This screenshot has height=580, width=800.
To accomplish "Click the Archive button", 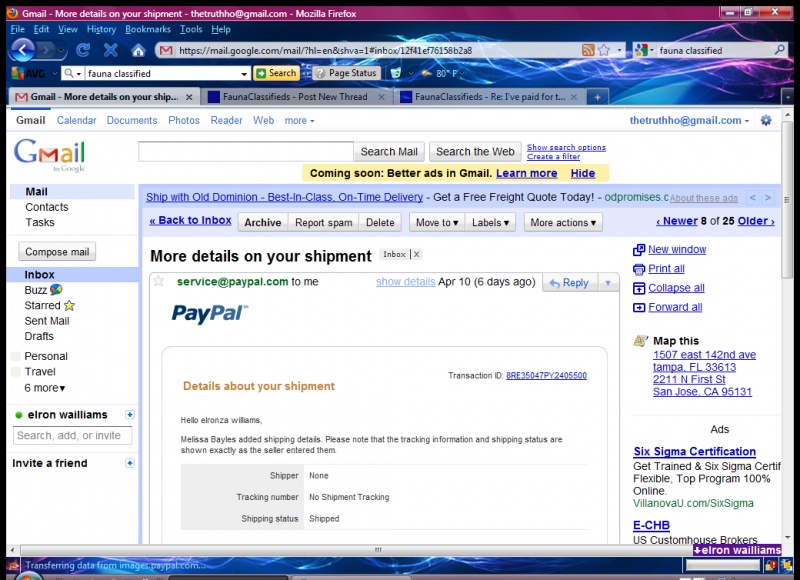I will point(263,222).
